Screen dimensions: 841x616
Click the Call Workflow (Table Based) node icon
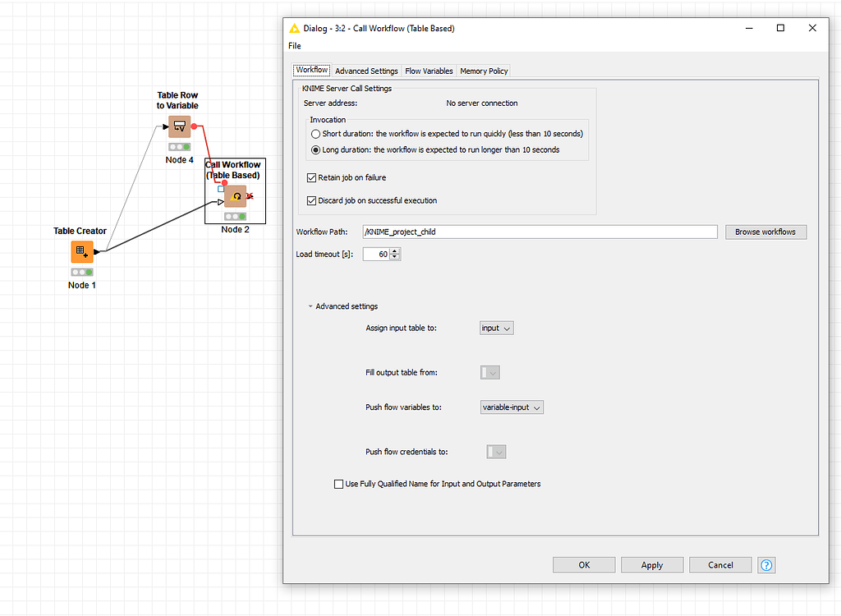(x=236, y=196)
